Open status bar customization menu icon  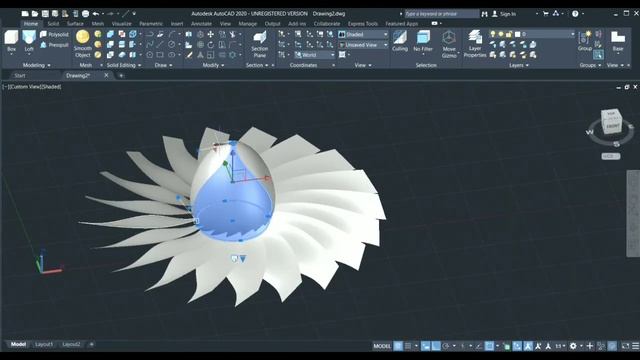coord(636,346)
